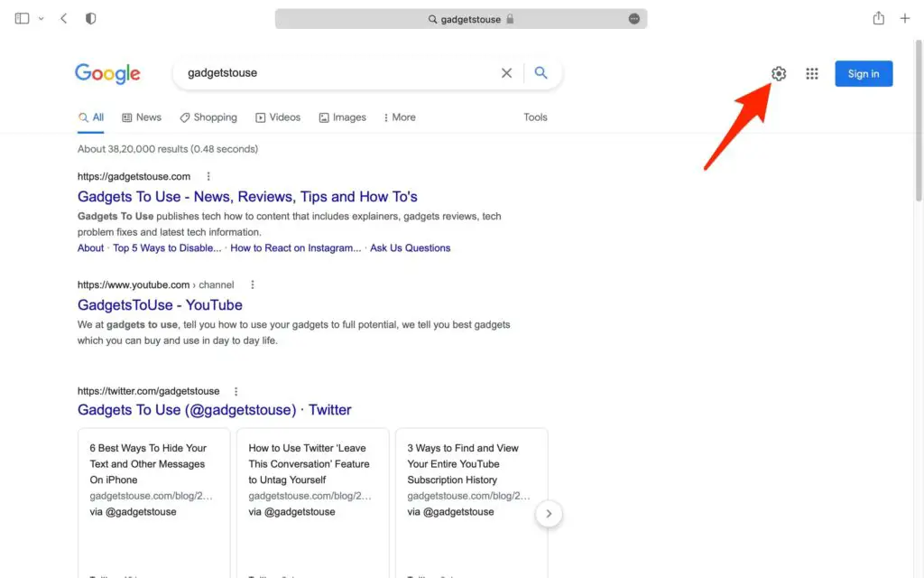Open 'Top 5 Ways to Disable...' sitelink
Screen dimensions: 924x578
coord(167,248)
